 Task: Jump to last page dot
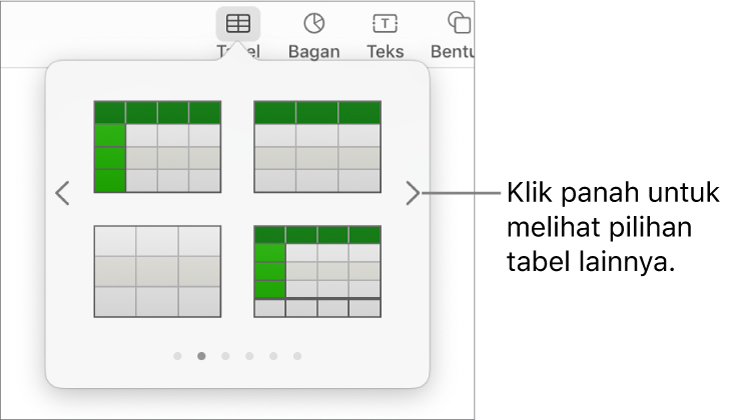point(297,356)
